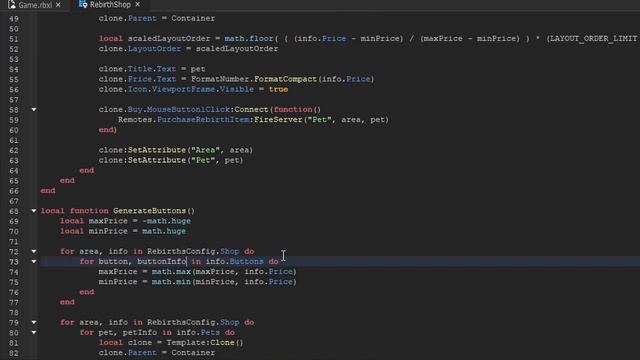Click 'math.max' on line 74
Screen dimensions: 640x360
(x=171, y=271)
